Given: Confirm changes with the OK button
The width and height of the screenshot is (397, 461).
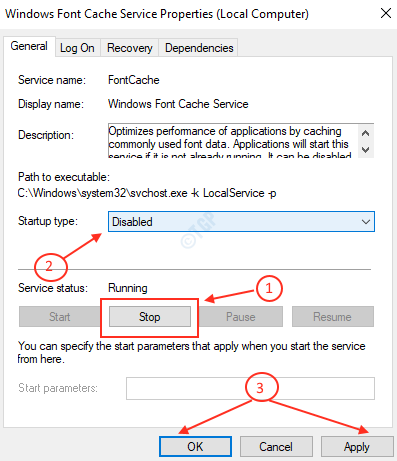Looking at the screenshot, I should click(195, 447).
